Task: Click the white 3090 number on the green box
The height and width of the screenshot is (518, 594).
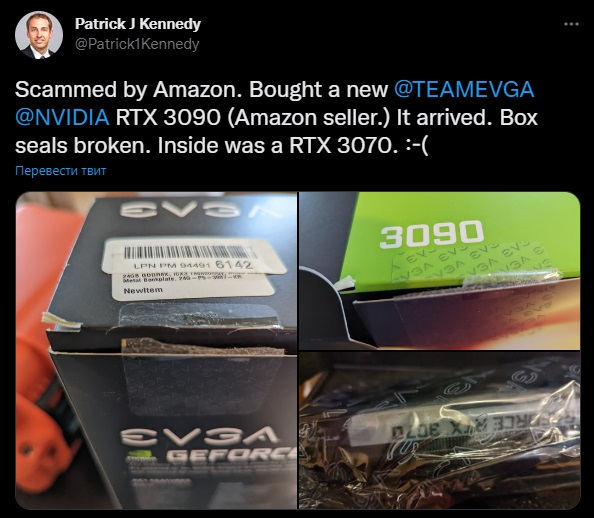Action: [431, 235]
